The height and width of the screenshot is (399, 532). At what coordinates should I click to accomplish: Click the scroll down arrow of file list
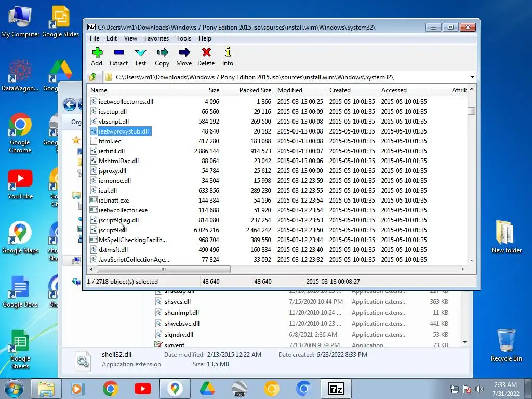pyautogui.click(x=471, y=260)
